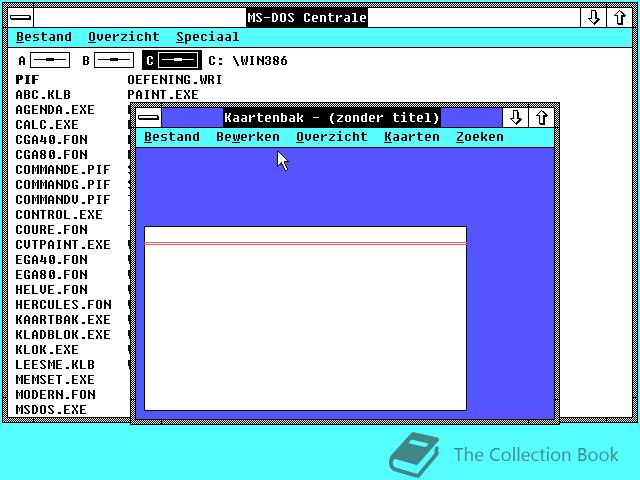This screenshot has height=480, width=640.
Task: Select file CVTPAINT.EXE
Action: pos(63,244)
